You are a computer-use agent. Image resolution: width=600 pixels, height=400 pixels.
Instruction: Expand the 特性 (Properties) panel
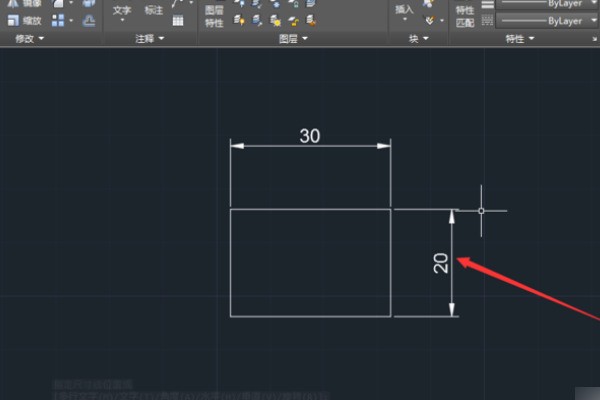point(520,39)
